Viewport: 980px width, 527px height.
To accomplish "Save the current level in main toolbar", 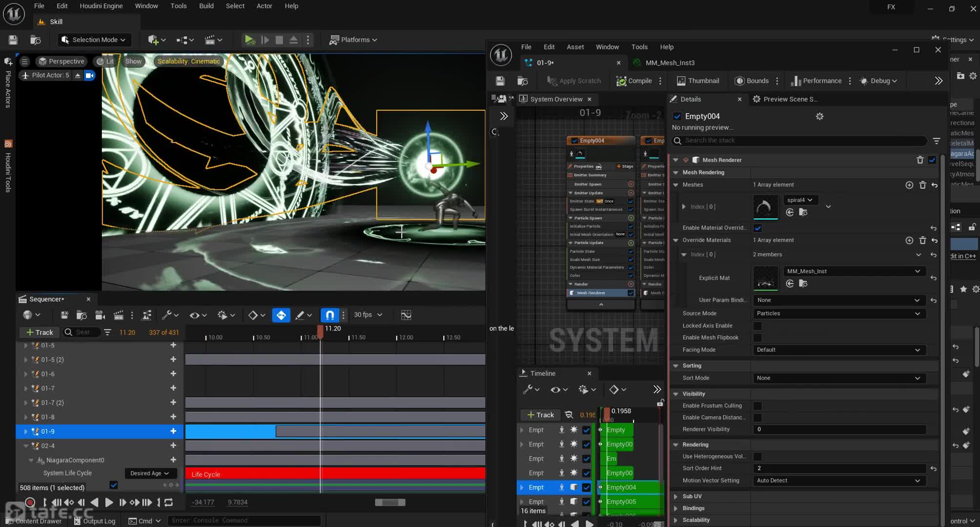I will click(x=13, y=40).
